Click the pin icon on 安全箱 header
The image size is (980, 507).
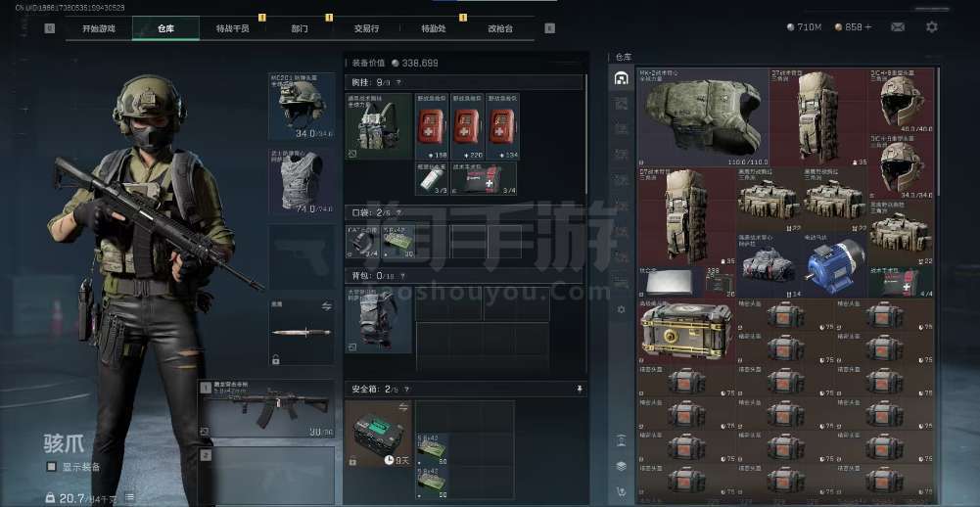click(580, 390)
